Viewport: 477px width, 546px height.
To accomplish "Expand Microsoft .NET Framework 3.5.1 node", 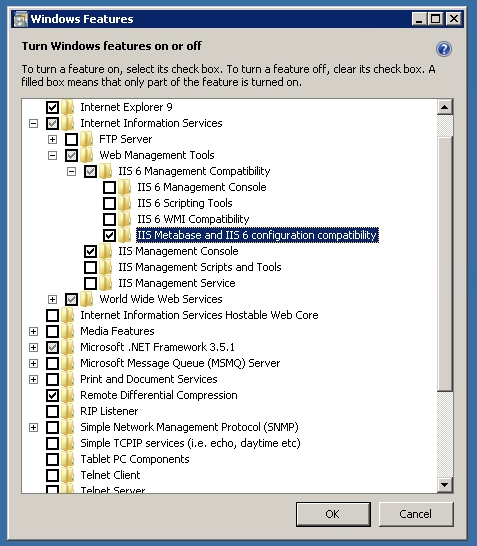I will [x=33, y=347].
